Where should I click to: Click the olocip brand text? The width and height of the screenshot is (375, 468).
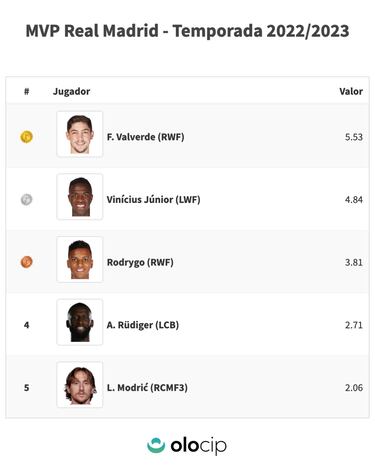(x=199, y=446)
